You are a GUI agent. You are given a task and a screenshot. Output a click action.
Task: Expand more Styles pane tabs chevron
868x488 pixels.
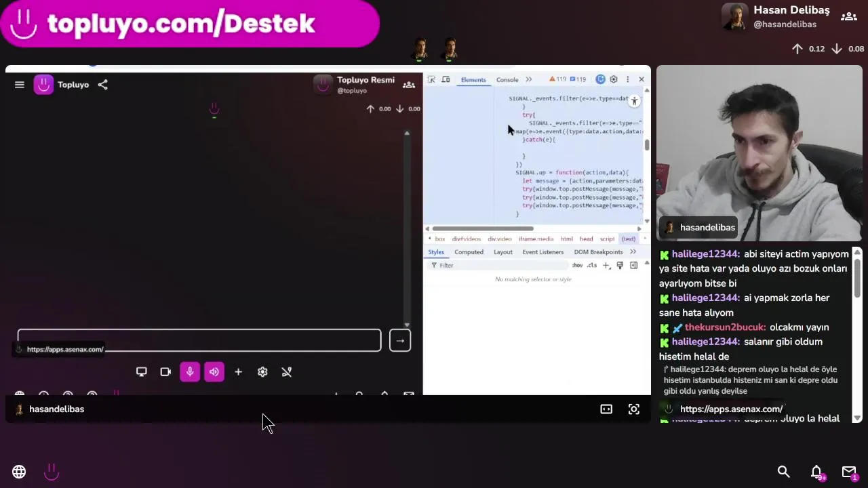pyautogui.click(x=633, y=251)
